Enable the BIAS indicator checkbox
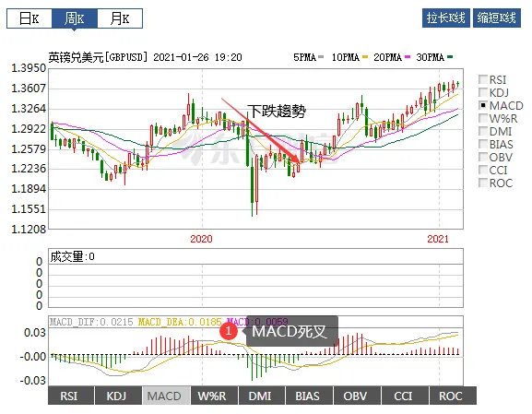 (483, 144)
